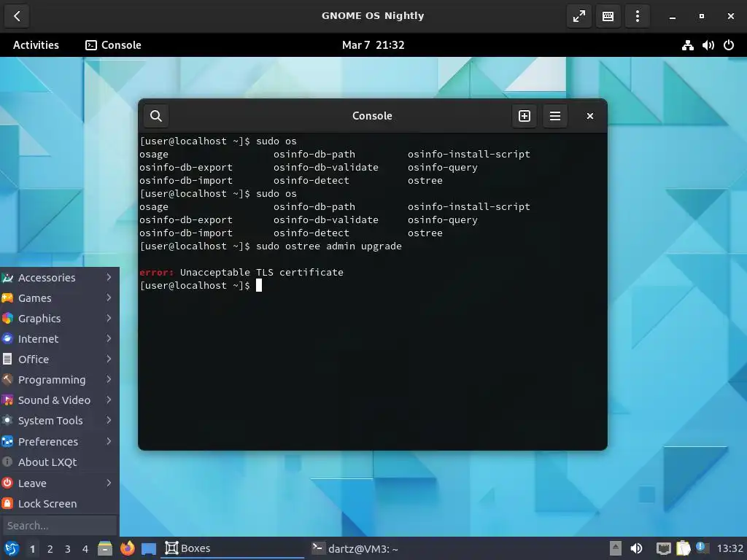Select the dartz@VM3 terminal taskbar entry
Screen dimensions: 747x560
[x=379, y=548]
